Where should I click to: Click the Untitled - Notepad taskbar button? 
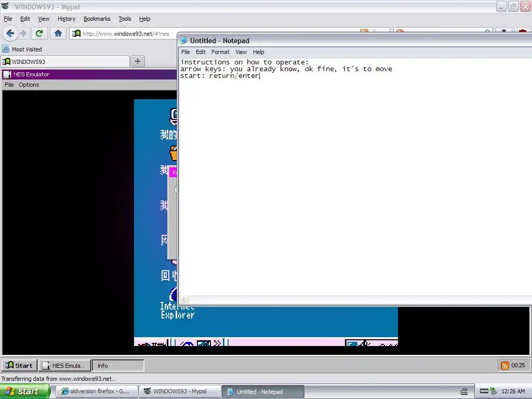point(263,392)
